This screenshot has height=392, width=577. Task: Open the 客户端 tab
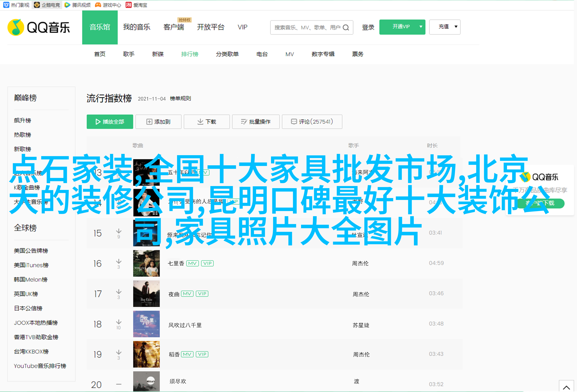click(173, 27)
